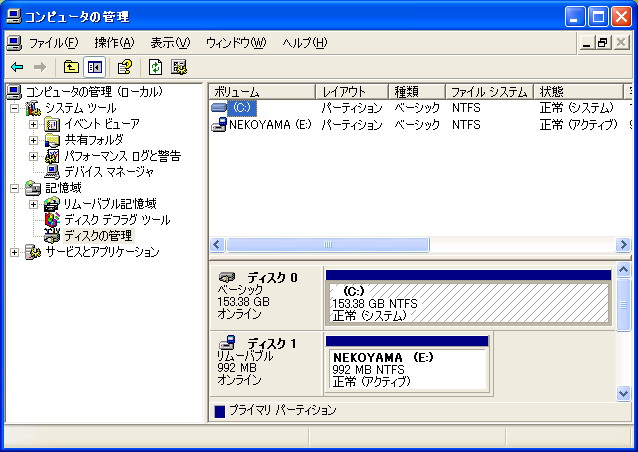
Task: Sort by the レイアウト column header
Action: click(352, 92)
